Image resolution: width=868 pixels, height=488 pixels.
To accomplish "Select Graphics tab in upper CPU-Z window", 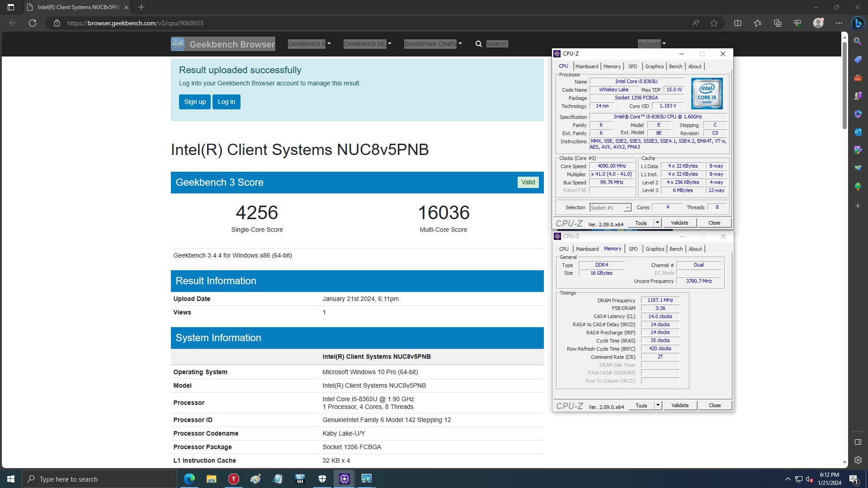I will pyautogui.click(x=654, y=66).
